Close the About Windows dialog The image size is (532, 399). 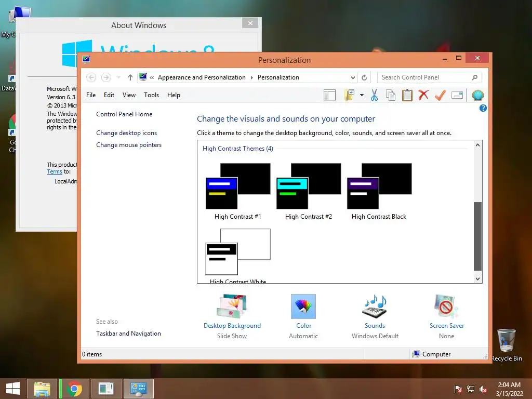250,23
